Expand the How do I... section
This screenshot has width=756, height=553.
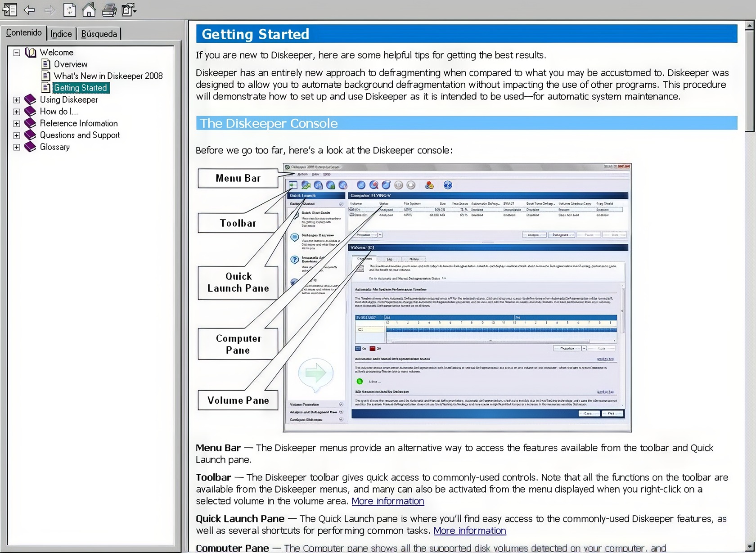[17, 112]
